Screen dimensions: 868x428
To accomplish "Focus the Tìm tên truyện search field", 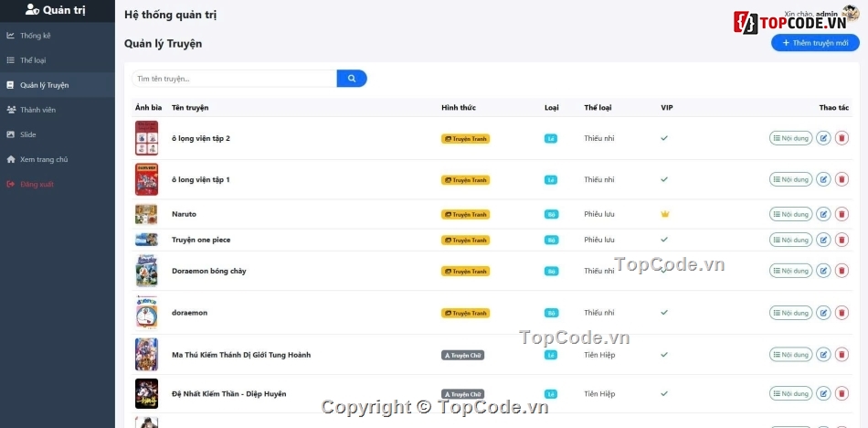I will [x=234, y=79].
